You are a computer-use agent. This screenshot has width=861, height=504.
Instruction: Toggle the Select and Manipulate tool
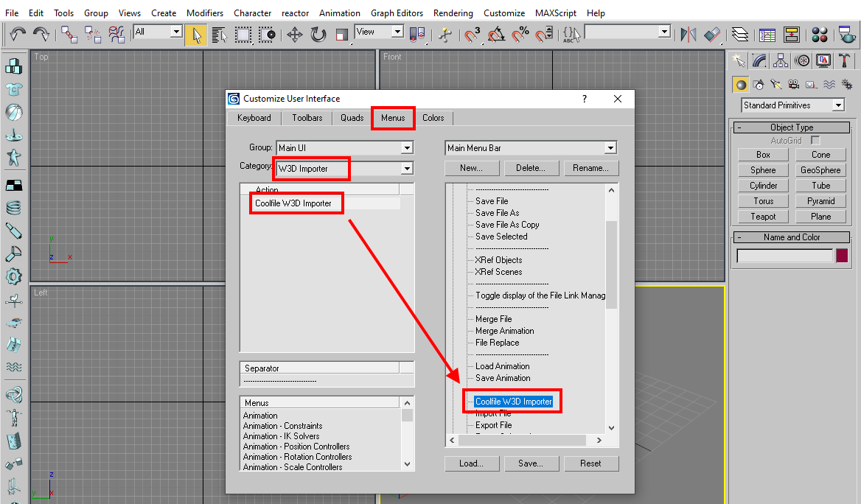[445, 35]
